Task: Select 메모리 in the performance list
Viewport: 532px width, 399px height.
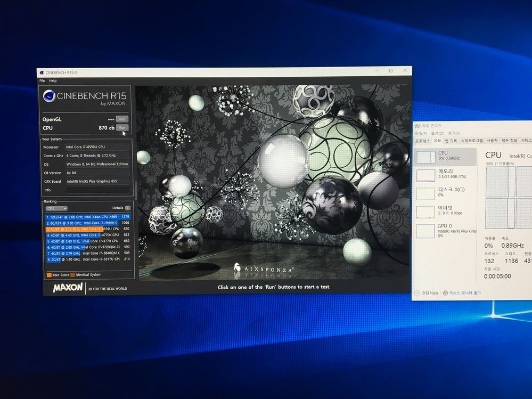Action: tap(446, 174)
